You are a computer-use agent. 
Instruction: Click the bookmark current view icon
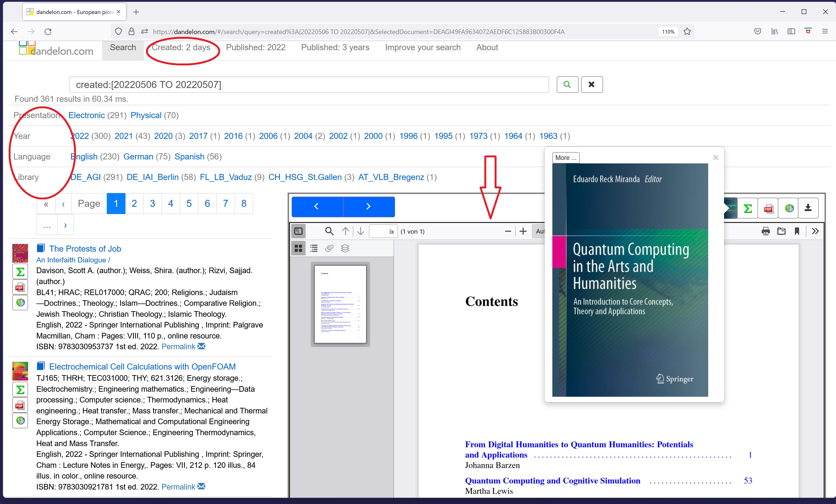797,231
